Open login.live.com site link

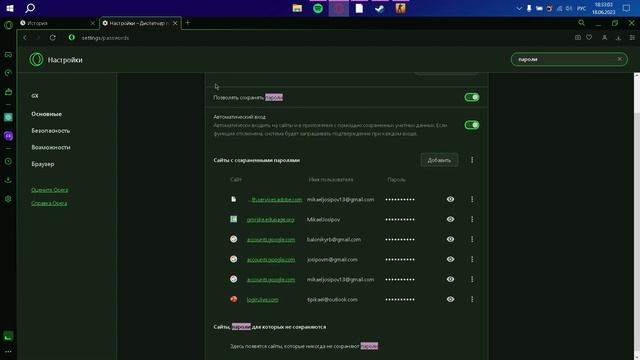pos(262,300)
